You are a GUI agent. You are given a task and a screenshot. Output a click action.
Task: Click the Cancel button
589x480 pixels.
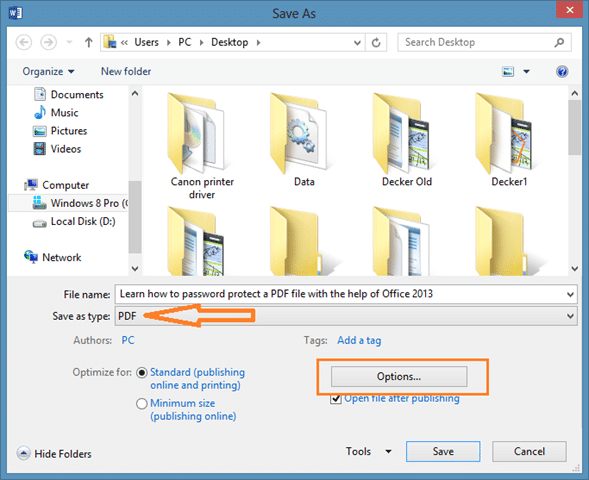529,451
